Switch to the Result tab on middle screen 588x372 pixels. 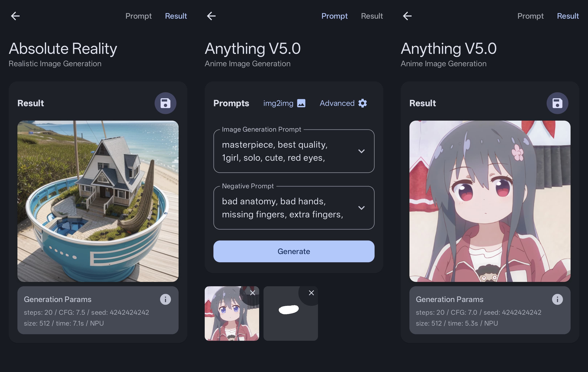point(372,16)
